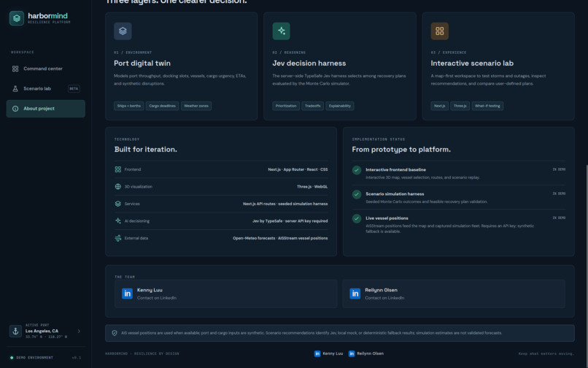Expand the active port chevron
Viewport: 588px width, 368px height.
(79, 331)
